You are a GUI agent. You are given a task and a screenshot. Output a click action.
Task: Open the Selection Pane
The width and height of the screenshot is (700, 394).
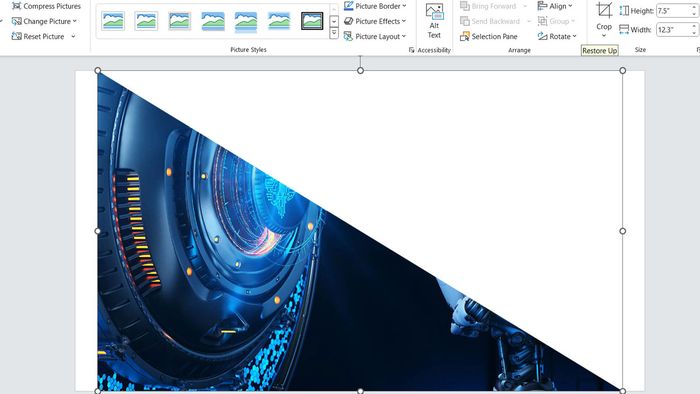[489, 36]
